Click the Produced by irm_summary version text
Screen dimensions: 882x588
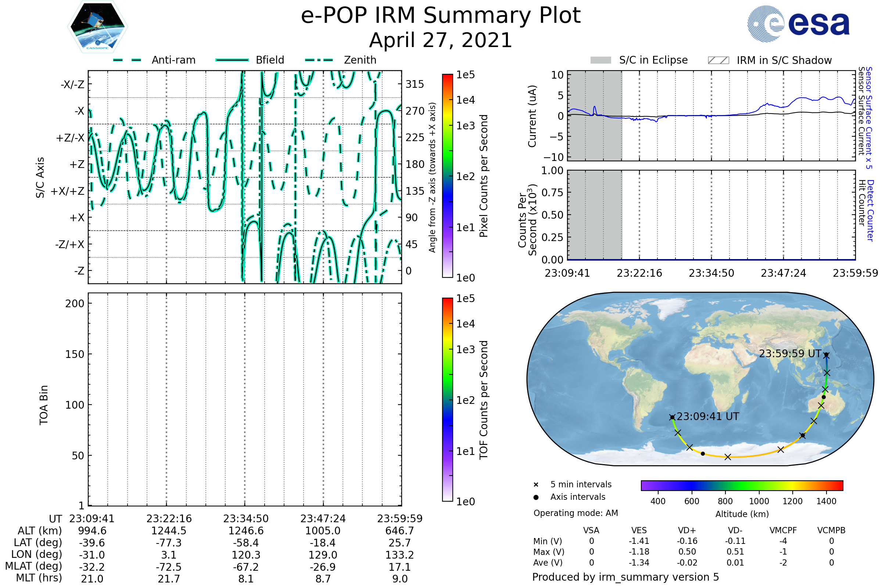point(625,577)
